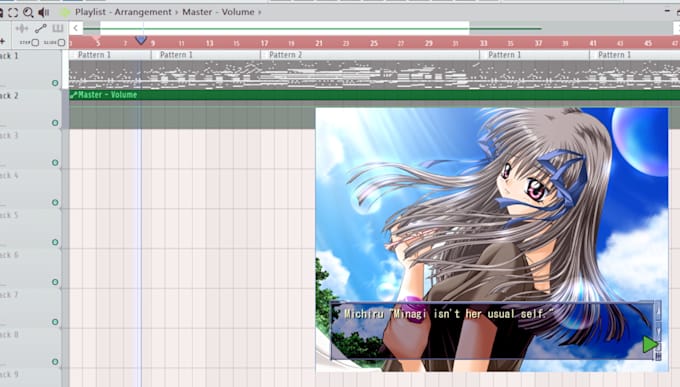Mute Track 6 with its green dot

pos(55,282)
